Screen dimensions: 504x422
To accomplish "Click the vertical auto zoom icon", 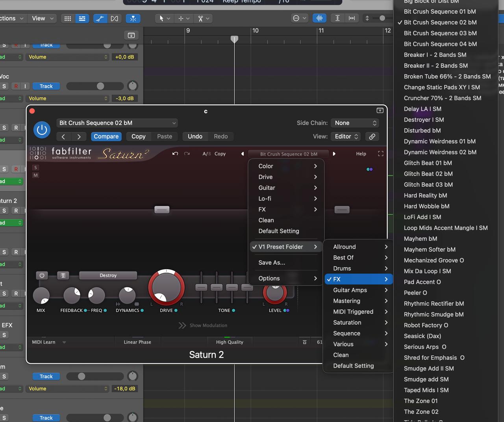I will 337,18.
